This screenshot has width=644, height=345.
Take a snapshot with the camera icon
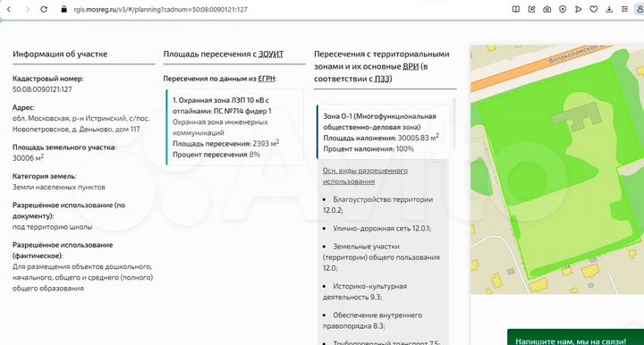(547, 9)
